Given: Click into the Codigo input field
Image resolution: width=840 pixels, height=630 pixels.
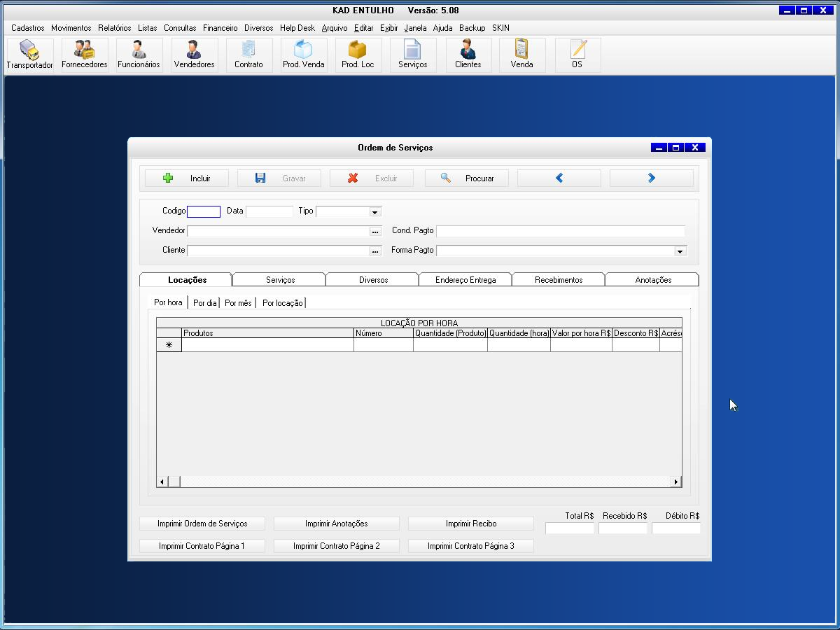Looking at the screenshot, I should click(204, 212).
